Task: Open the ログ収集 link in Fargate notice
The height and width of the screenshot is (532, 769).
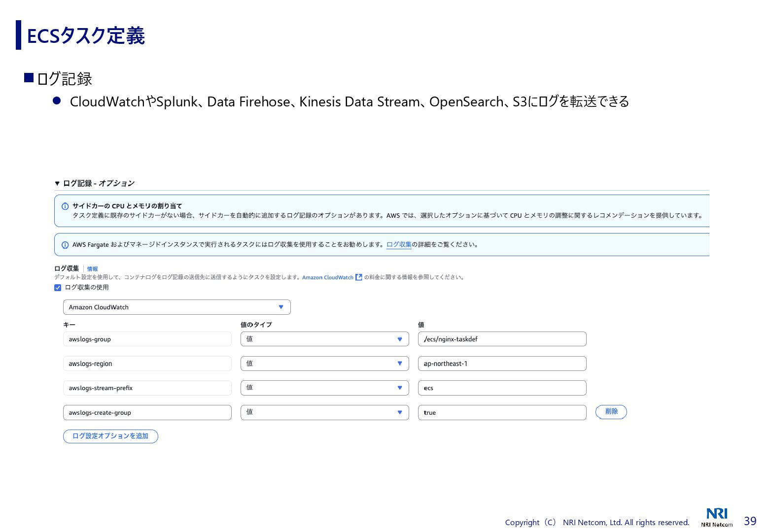Action: point(399,244)
